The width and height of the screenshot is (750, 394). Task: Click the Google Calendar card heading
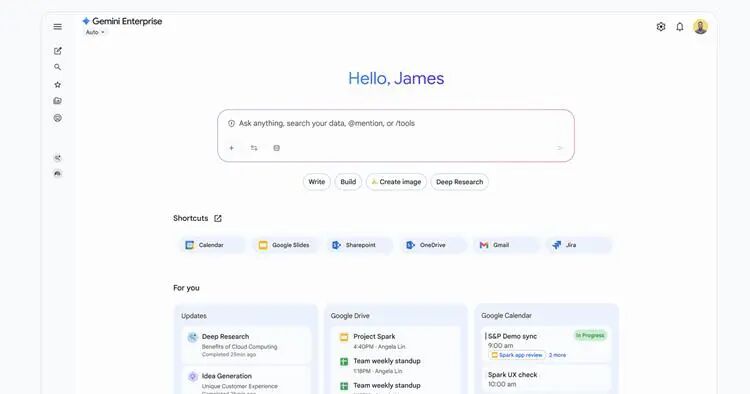pos(506,316)
